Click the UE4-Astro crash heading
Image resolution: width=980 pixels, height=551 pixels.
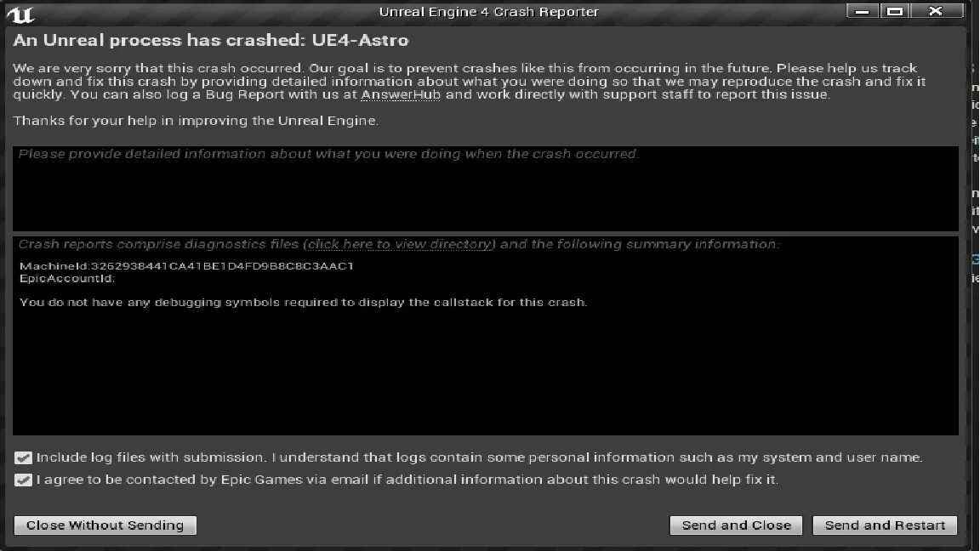(210, 40)
